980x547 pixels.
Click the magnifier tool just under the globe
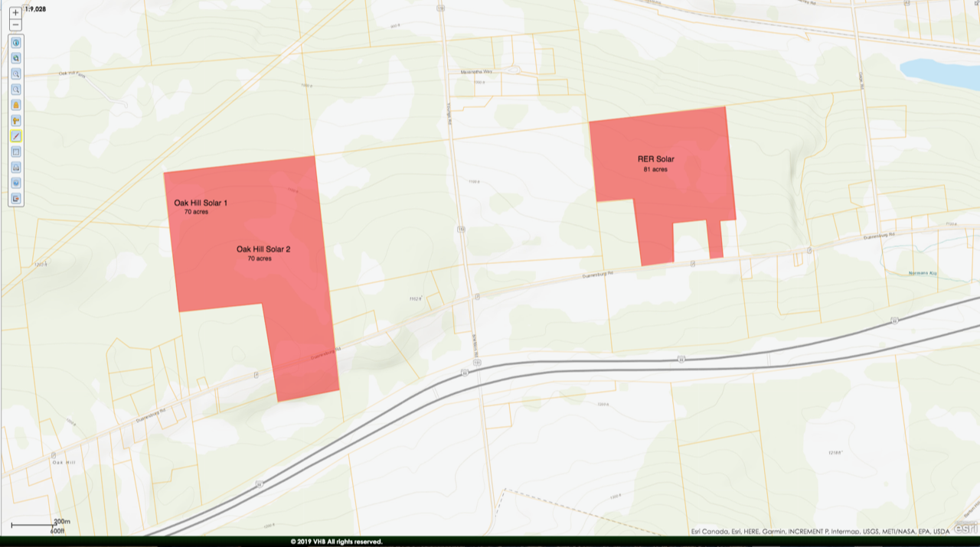coord(16,74)
